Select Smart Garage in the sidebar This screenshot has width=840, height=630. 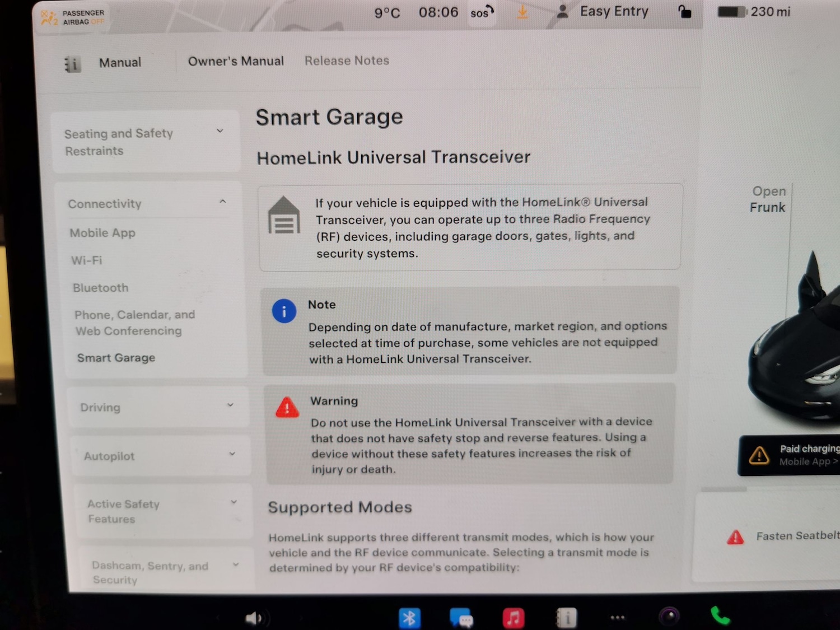(115, 358)
